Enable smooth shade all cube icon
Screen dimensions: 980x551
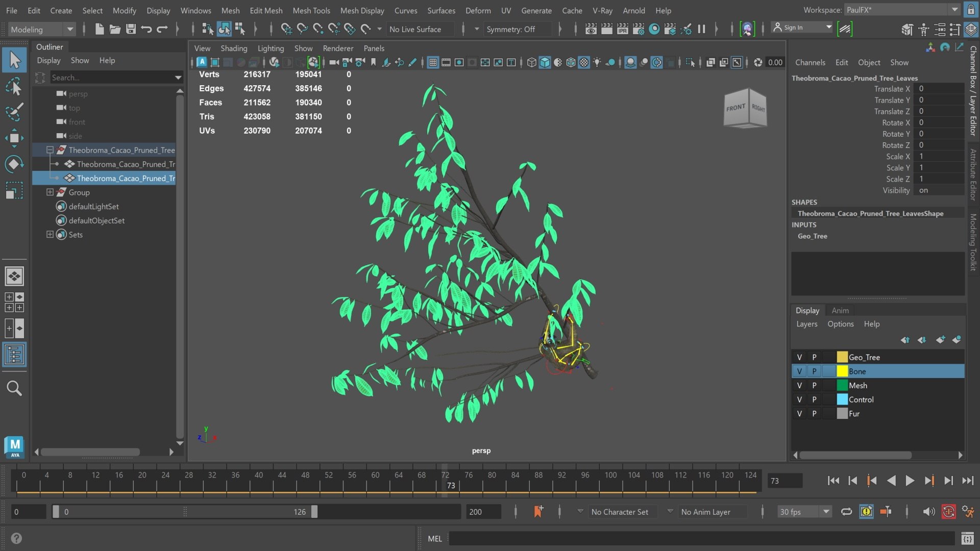pyautogui.click(x=545, y=62)
